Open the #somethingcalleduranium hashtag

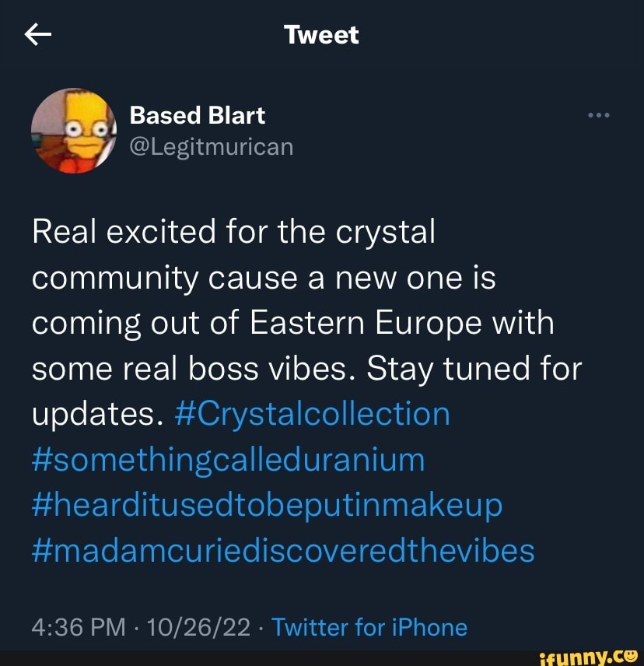point(227,460)
